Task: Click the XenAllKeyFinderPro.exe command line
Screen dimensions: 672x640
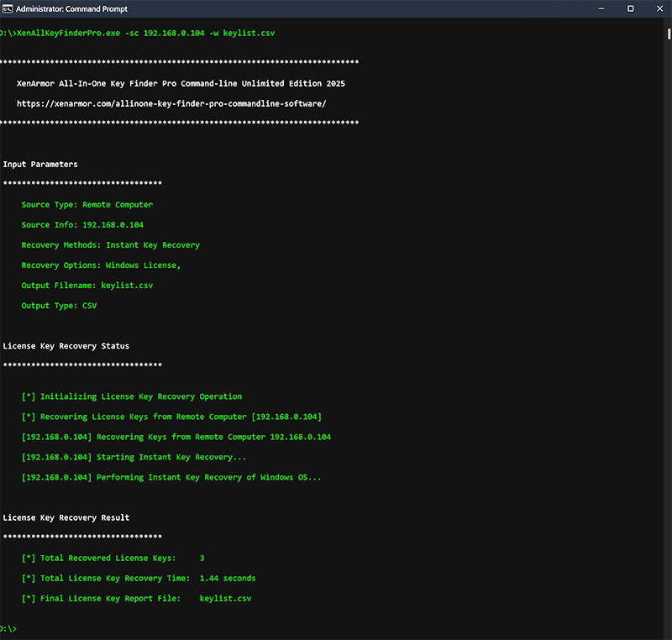Action: [x=137, y=33]
